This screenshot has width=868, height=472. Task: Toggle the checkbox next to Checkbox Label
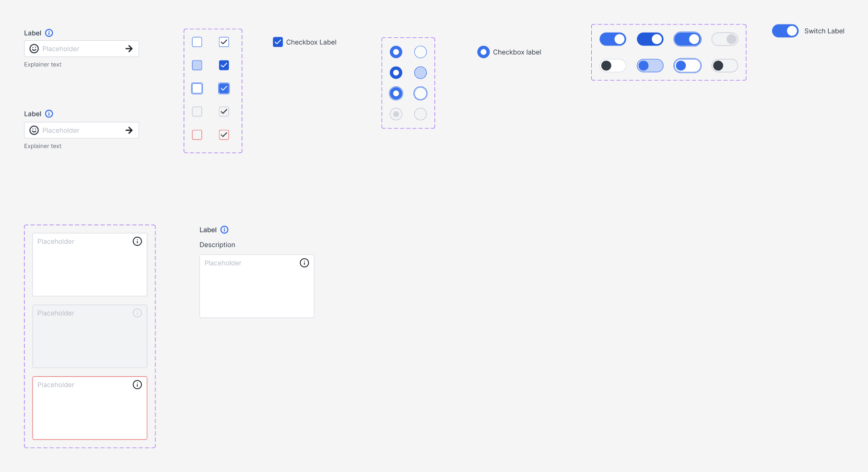(278, 42)
